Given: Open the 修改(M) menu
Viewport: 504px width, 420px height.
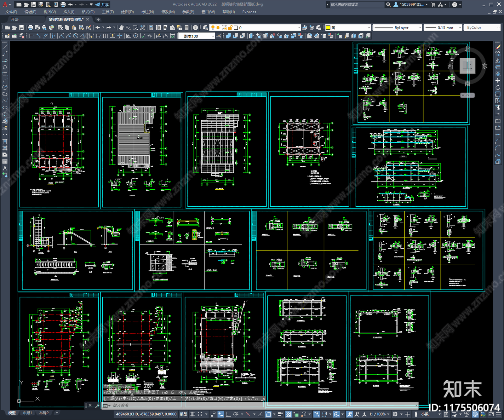Looking at the screenshot, I should pos(168,12).
